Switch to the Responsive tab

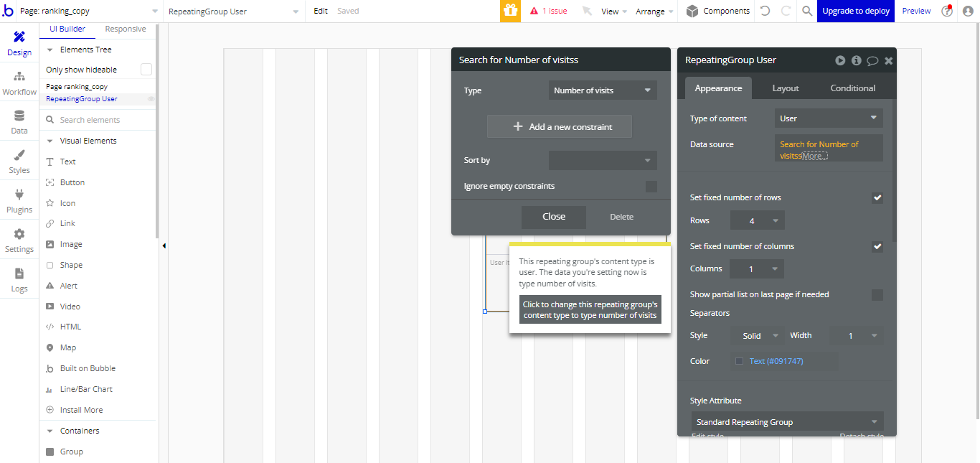point(126,29)
